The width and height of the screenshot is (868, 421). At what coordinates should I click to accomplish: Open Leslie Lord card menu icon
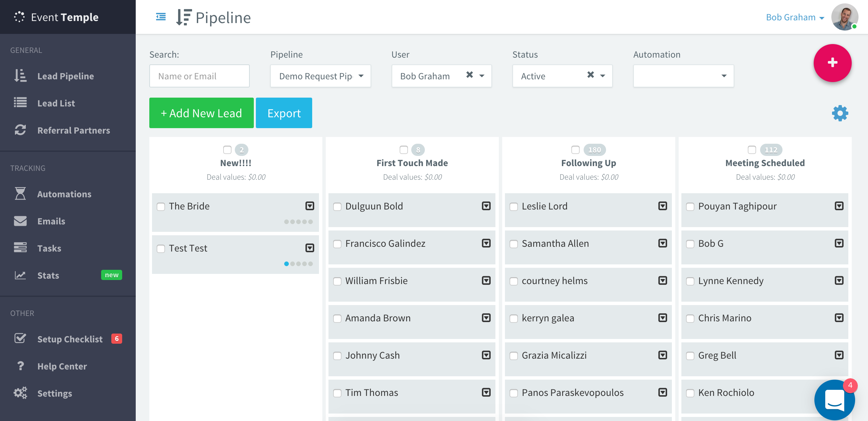click(662, 206)
